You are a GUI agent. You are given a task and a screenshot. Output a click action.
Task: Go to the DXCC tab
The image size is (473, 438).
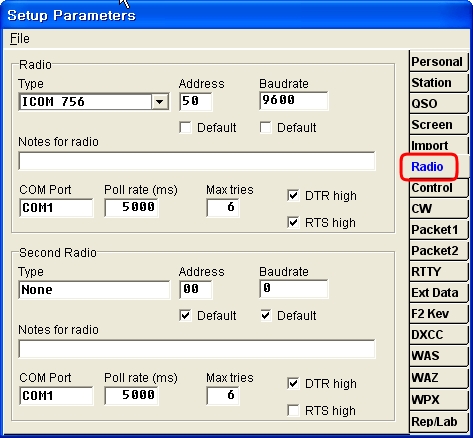tap(438, 335)
